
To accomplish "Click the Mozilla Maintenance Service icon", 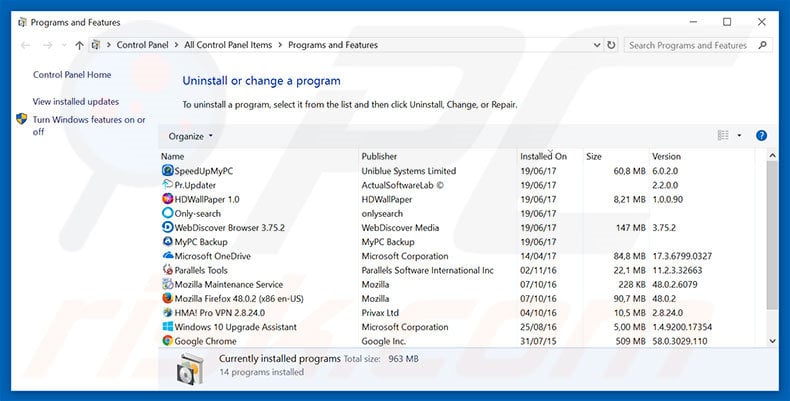I will pyautogui.click(x=168, y=284).
